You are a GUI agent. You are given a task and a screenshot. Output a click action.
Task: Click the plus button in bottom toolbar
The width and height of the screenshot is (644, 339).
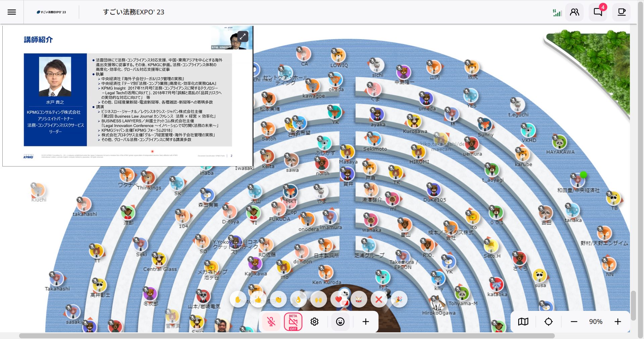coord(366,322)
